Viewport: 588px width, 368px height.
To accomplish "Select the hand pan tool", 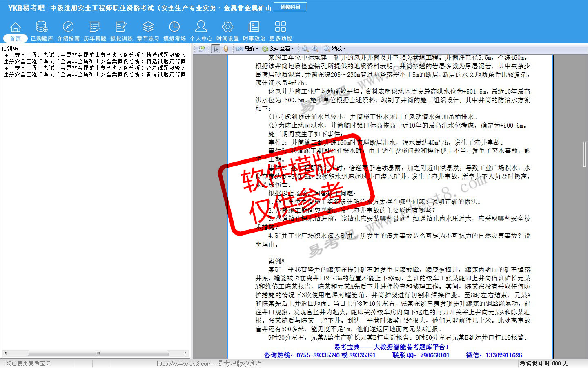I will (x=225, y=49).
